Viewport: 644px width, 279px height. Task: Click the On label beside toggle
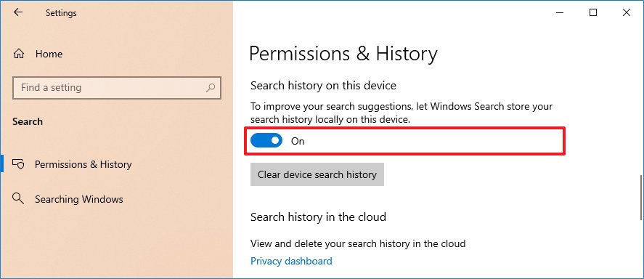[298, 141]
